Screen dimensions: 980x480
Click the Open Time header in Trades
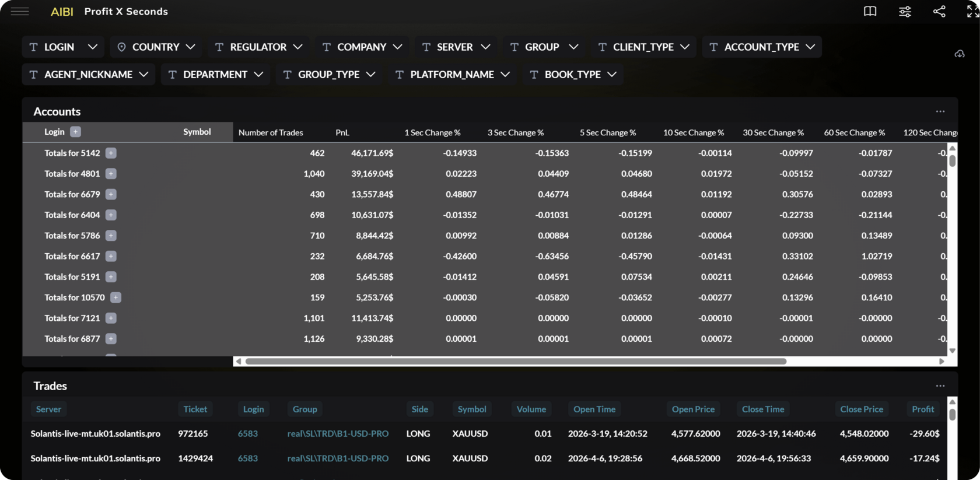pos(594,409)
